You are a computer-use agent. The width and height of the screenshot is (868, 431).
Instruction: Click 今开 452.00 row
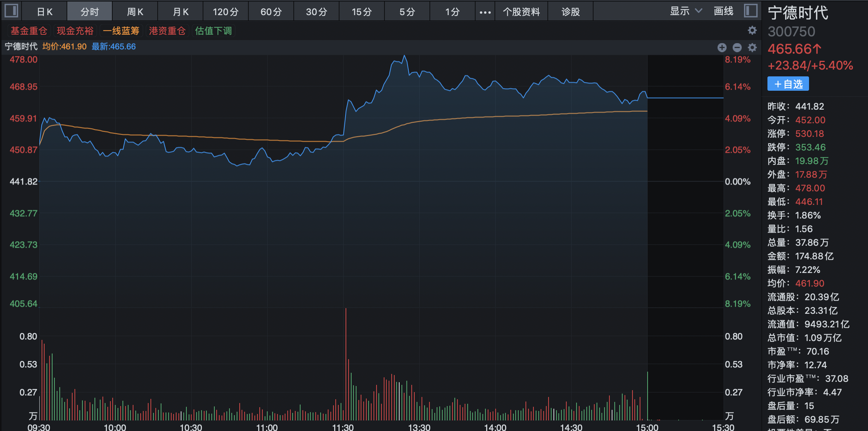797,120
